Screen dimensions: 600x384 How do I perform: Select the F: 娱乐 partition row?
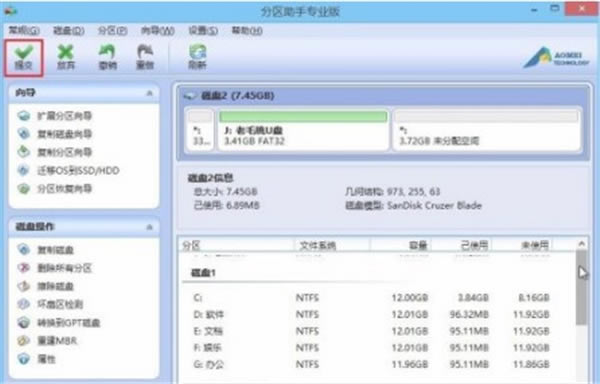point(377,348)
